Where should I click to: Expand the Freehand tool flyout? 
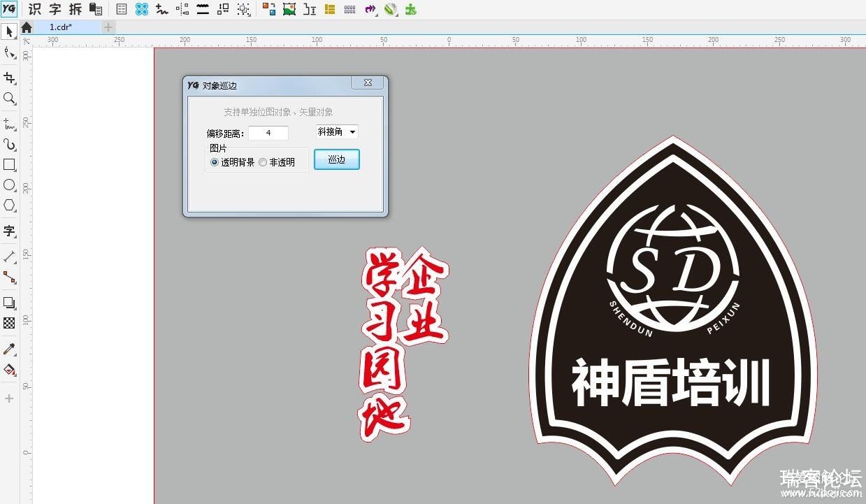(x=9, y=124)
